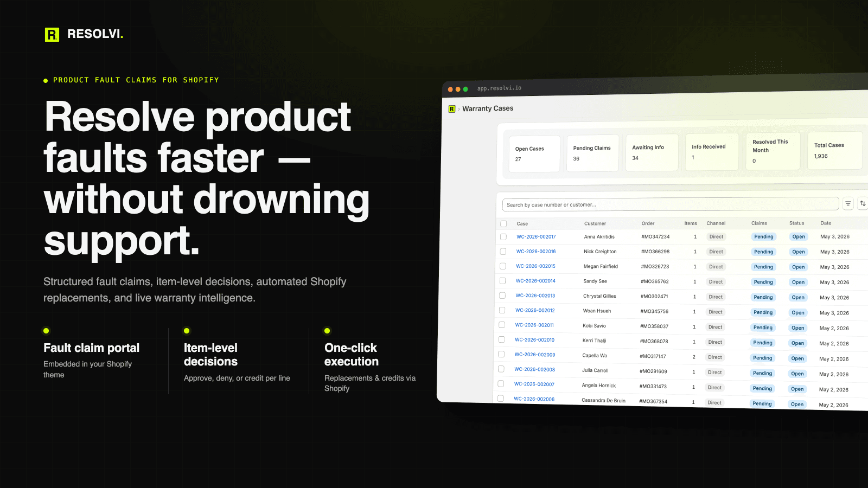Select checkbox for case WC-2026-002015
This screenshot has width=868, height=488.
[x=503, y=266]
